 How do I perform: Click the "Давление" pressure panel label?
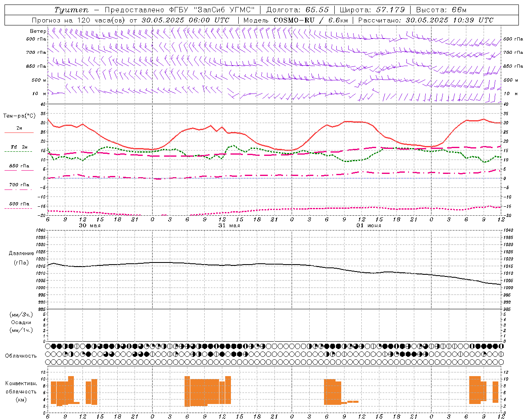(21, 253)
